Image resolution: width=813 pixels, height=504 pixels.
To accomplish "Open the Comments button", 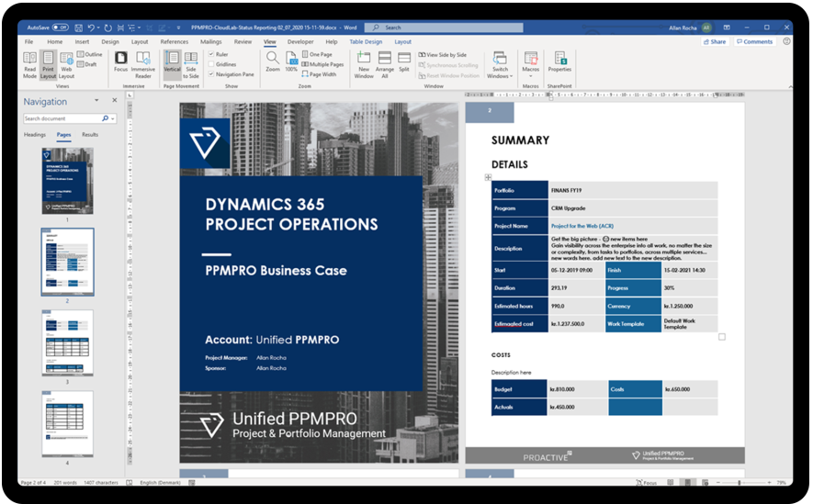I will point(755,41).
